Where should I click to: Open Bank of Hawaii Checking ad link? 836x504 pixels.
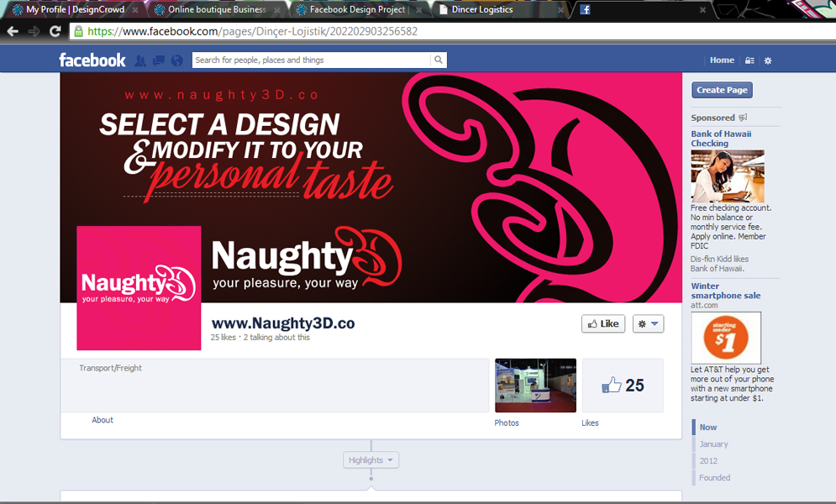coord(721,139)
